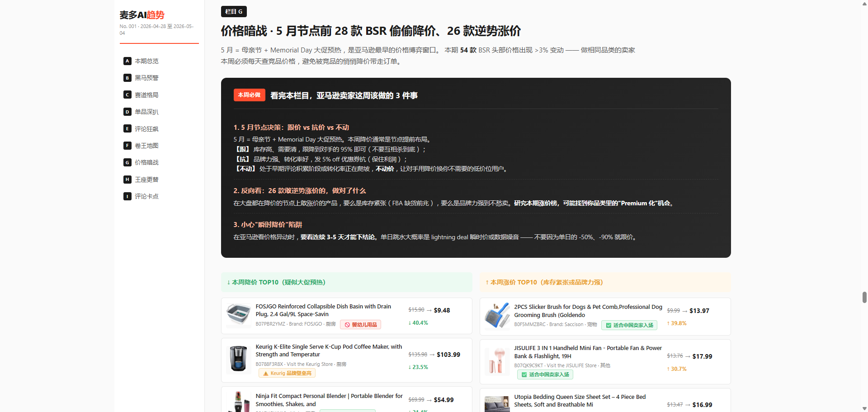The width and height of the screenshot is (868, 412).
Task: Click the Ninja Fit new price $54.99
Action: click(x=443, y=400)
